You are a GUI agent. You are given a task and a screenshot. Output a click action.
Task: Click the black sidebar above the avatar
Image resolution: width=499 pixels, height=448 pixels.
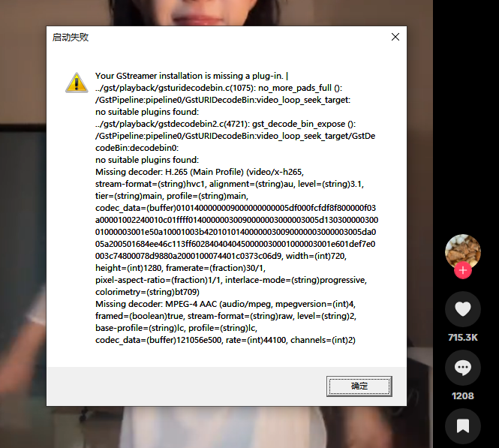click(466, 115)
